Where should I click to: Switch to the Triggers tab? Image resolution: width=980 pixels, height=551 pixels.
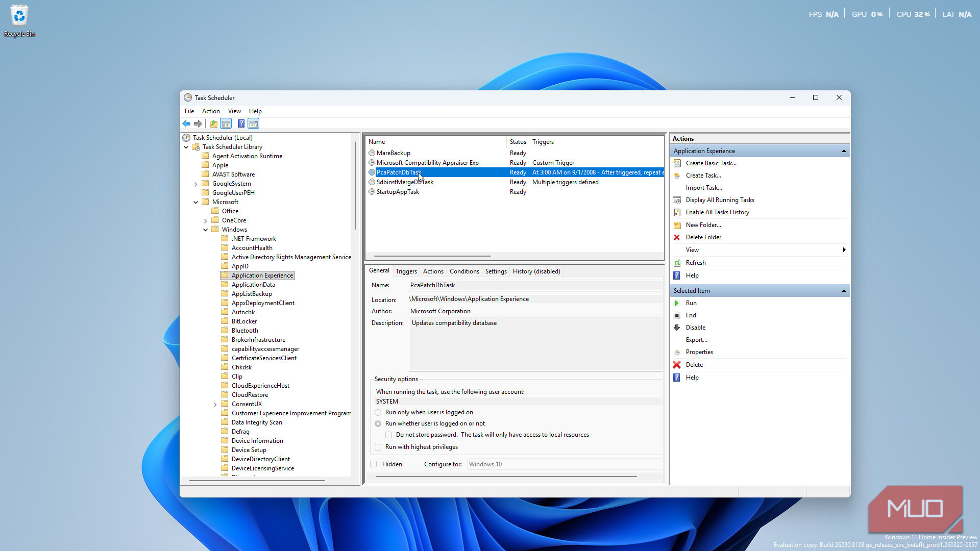point(406,271)
